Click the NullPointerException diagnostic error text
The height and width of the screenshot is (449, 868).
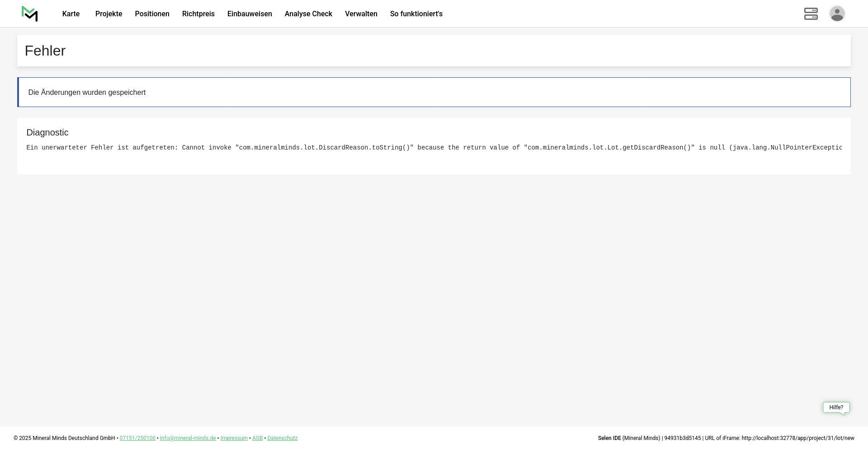[434, 148]
